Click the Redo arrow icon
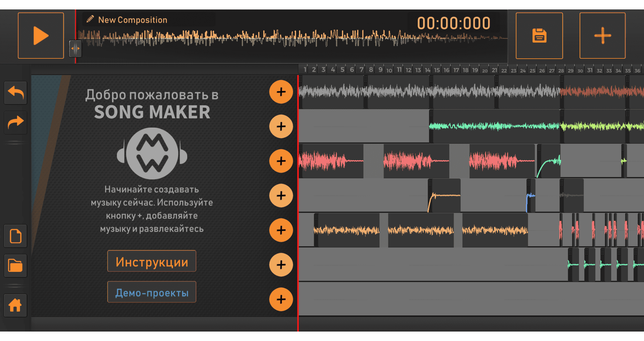644x341 pixels. coord(15,122)
